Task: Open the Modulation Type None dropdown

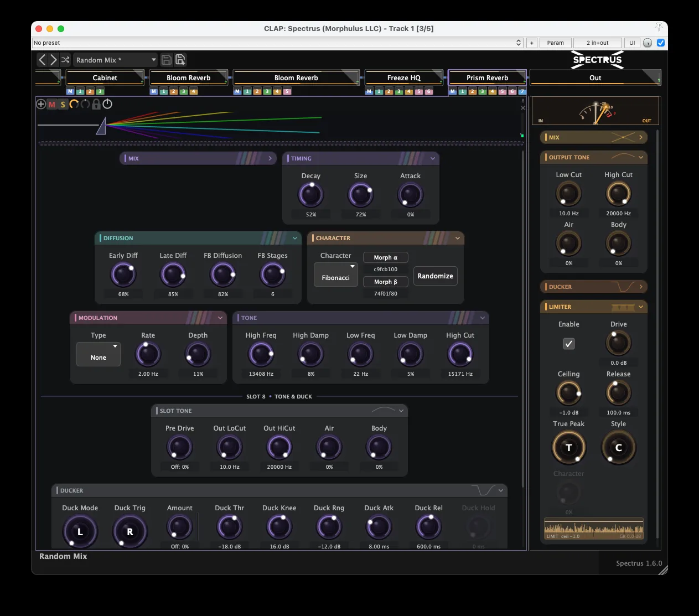Action: tap(99, 354)
